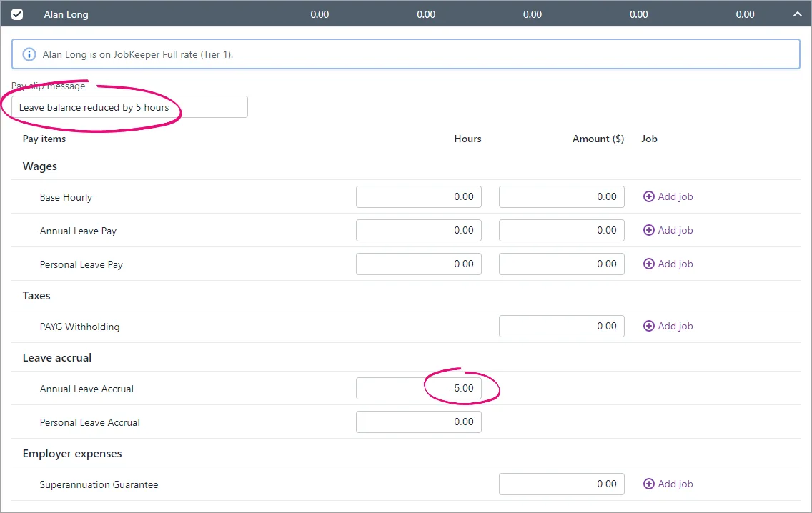Click the Superannuation Guarantee amount field
Viewport: 812px width, 513px height.
pyautogui.click(x=561, y=484)
